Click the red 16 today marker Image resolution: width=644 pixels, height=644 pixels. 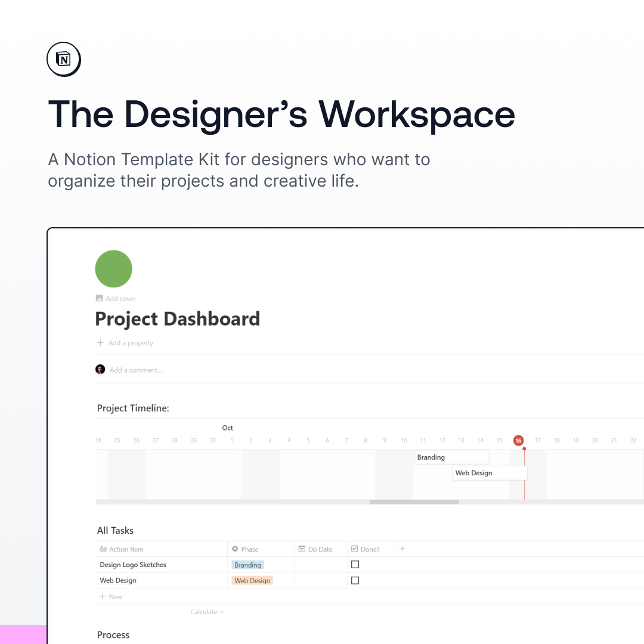point(518,441)
